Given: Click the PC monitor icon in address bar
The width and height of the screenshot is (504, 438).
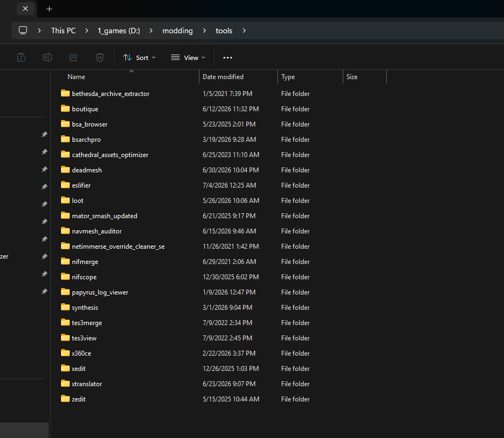Looking at the screenshot, I should [23, 31].
